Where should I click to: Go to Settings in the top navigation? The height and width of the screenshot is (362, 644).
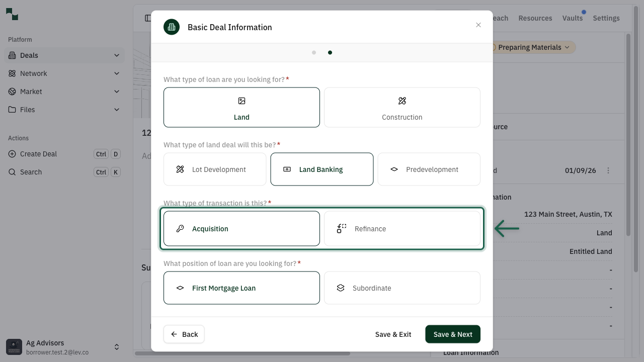coord(606,18)
